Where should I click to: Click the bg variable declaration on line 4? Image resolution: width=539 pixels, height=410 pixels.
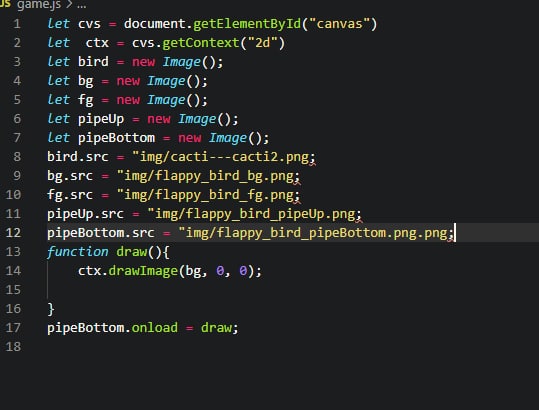(x=86, y=81)
